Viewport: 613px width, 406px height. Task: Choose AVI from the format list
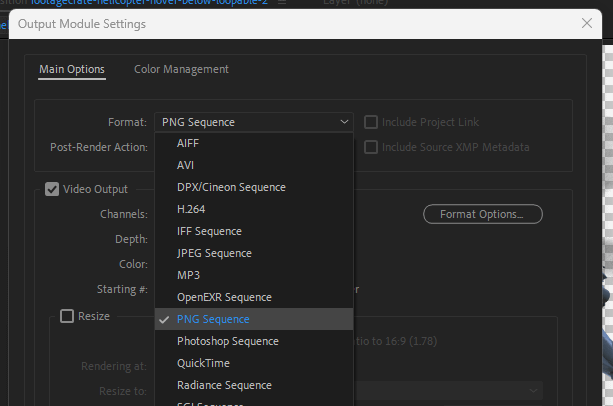pos(186,165)
